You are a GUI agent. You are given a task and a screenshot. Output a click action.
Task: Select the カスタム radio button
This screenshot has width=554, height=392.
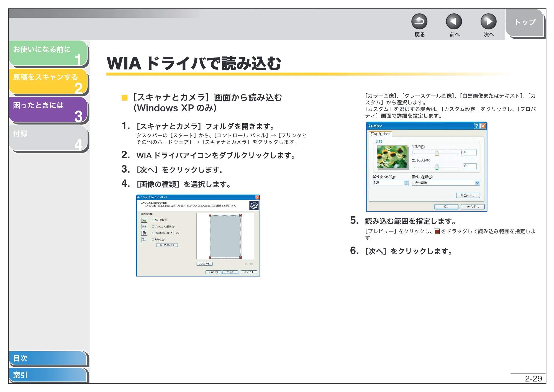153,240
